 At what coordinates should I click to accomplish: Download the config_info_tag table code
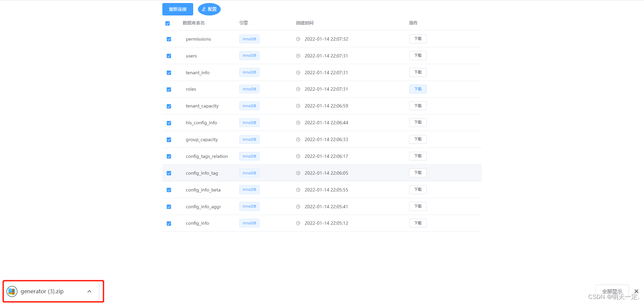[418, 173]
